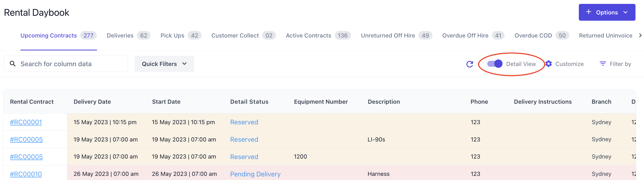
Task: Click the refresh icon
Action: coord(470,64)
